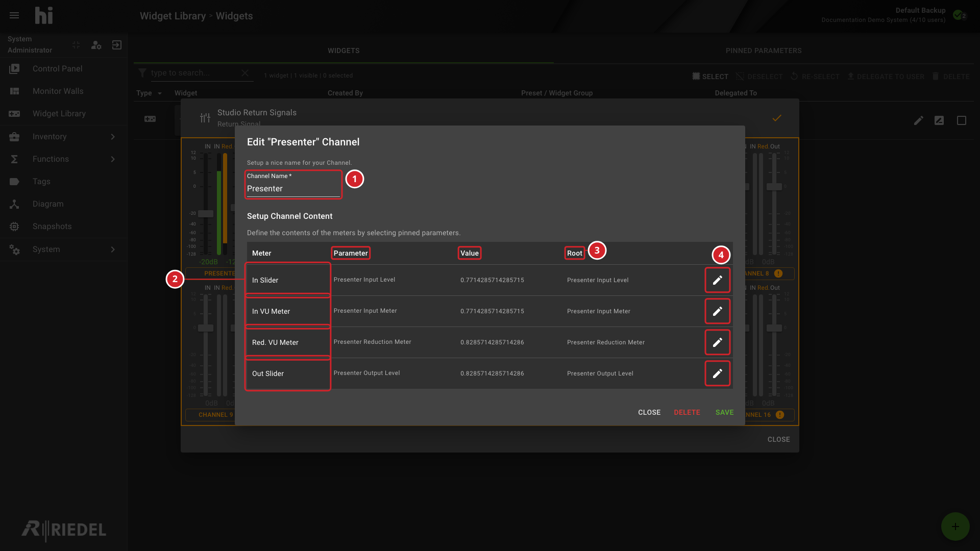
Task: Collapse sidebar with the shrink icon
Action: 76,45
